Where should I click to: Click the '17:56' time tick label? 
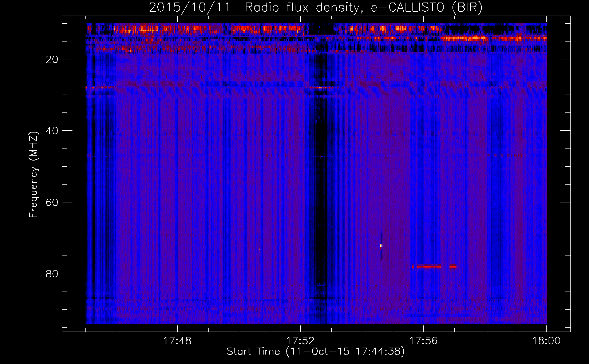(x=423, y=341)
